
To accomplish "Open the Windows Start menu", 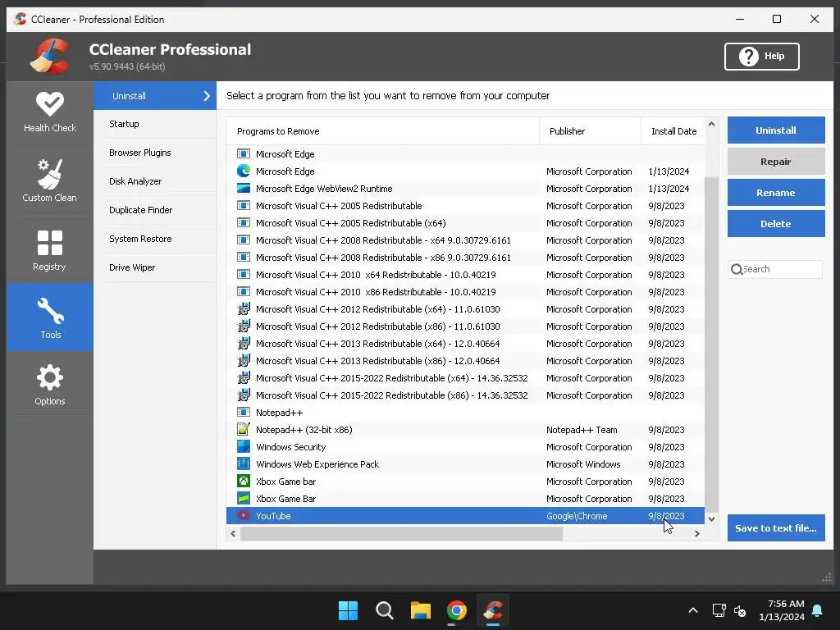I will point(348,610).
